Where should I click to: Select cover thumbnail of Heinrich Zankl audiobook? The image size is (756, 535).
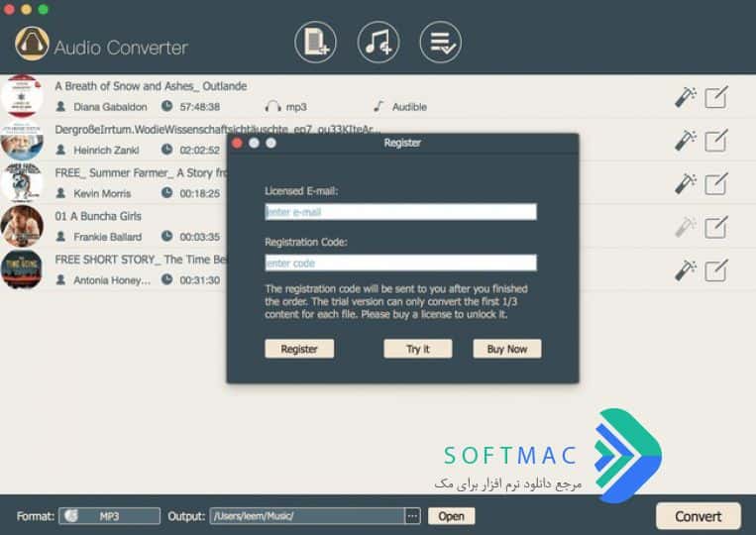tap(21, 141)
